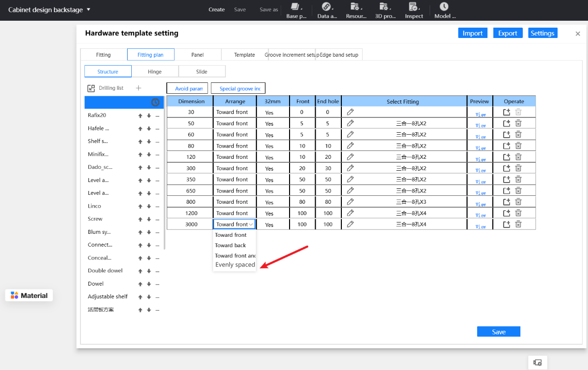The image size is (588, 370).
Task: Open Arrange dropdown for dimension 3000
Action: pyautogui.click(x=234, y=224)
